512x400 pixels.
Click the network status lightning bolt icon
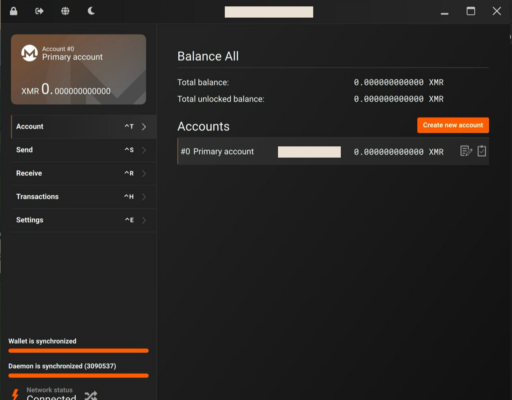point(15,394)
